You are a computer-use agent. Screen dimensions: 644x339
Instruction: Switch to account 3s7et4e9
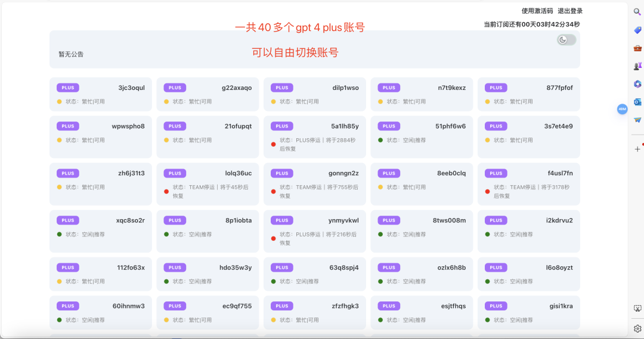tap(529, 137)
